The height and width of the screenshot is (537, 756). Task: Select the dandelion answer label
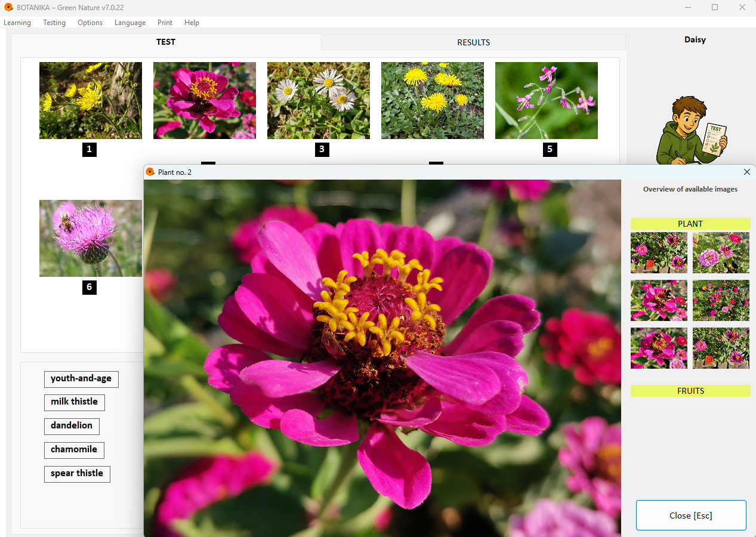(x=72, y=426)
